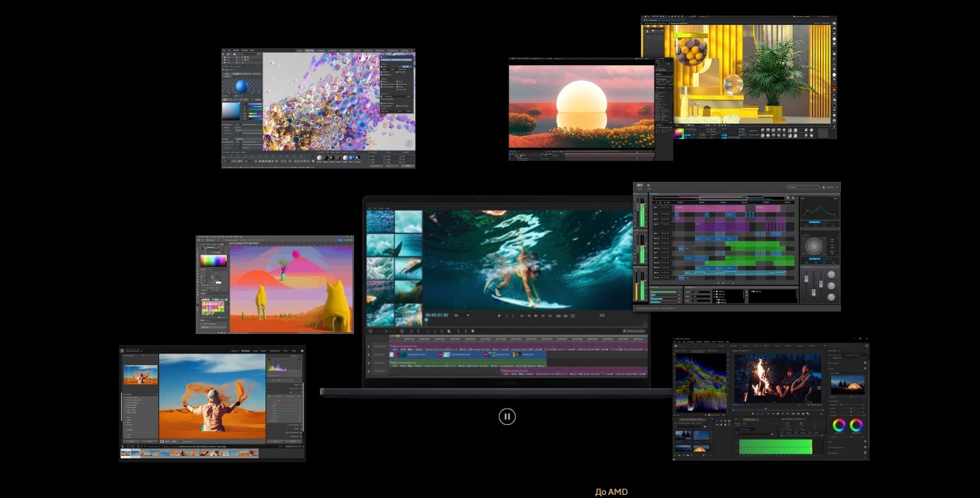Image resolution: width=980 pixels, height=498 pixels.
Task: Click the circular panner dial in audio mixer
Action: point(814,247)
